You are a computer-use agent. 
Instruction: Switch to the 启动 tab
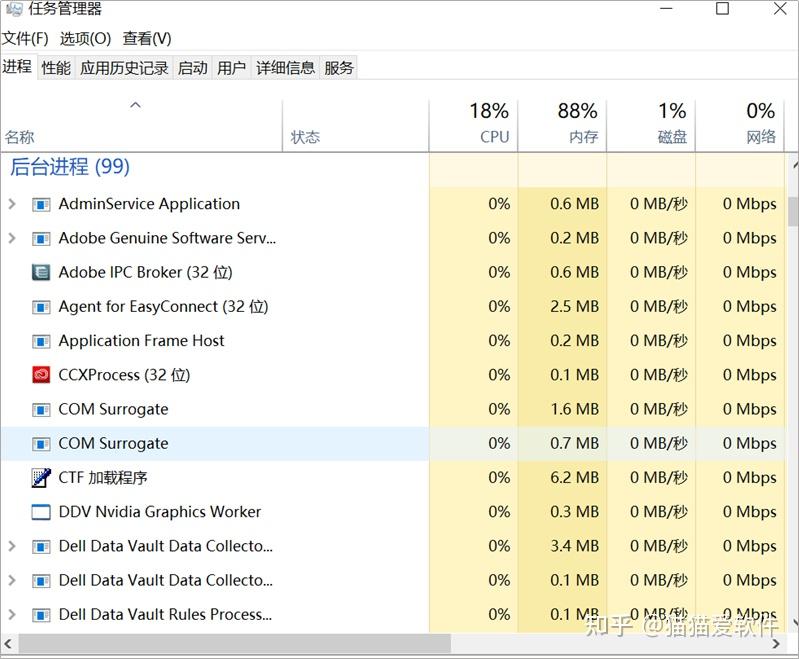tap(193, 68)
